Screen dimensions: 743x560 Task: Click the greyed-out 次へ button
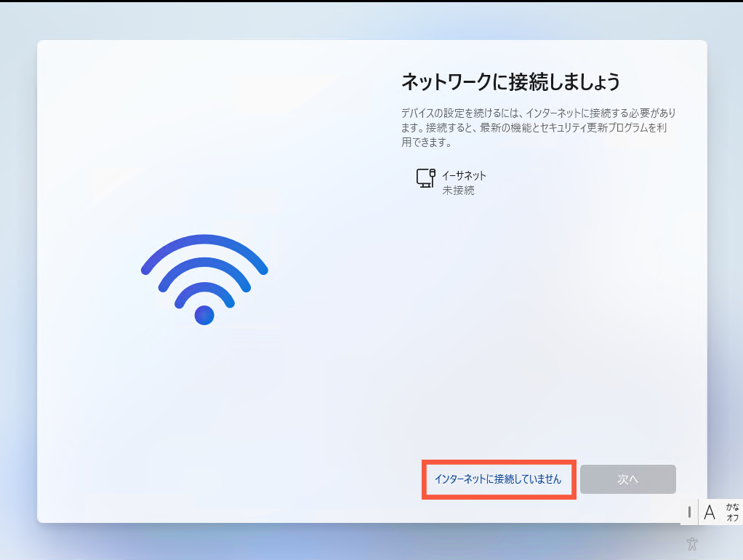pyautogui.click(x=628, y=479)
